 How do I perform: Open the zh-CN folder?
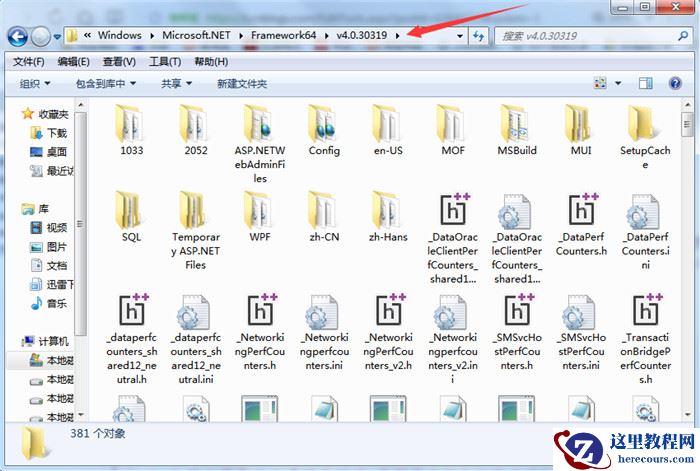click(324, 217)
